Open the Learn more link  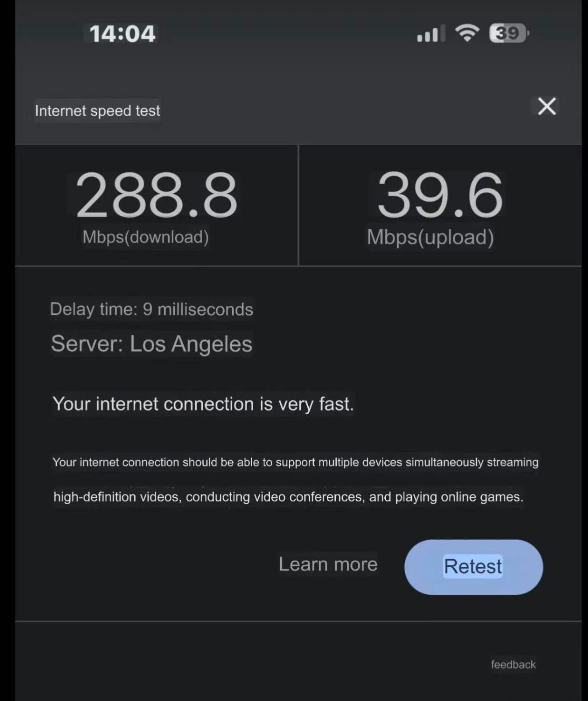[x=328, y=564]
